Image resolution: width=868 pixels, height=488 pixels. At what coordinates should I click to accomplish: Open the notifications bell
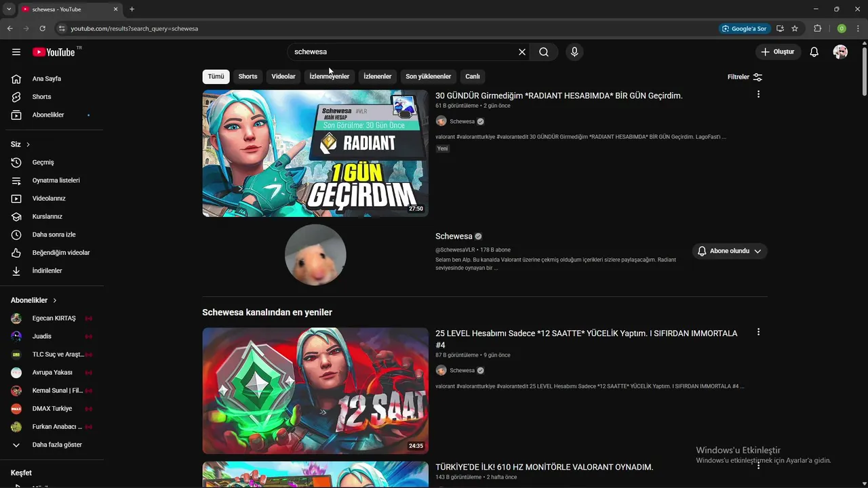click(814, 52)
